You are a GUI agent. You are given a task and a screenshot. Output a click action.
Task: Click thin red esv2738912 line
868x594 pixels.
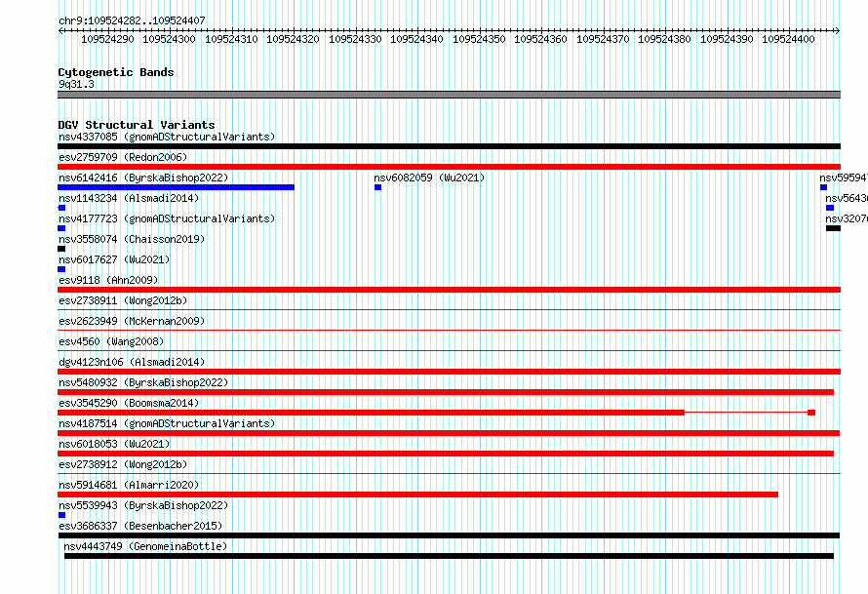pos(449,474)
